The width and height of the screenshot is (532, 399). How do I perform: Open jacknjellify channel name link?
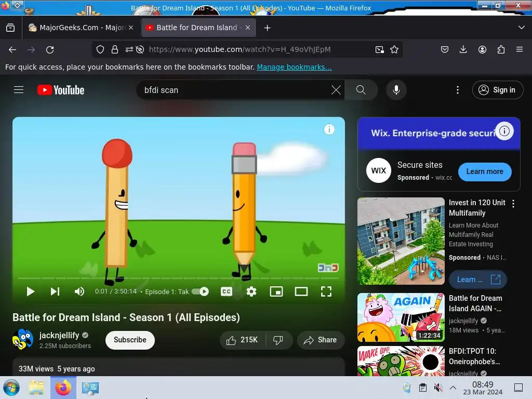coord(59,335)
